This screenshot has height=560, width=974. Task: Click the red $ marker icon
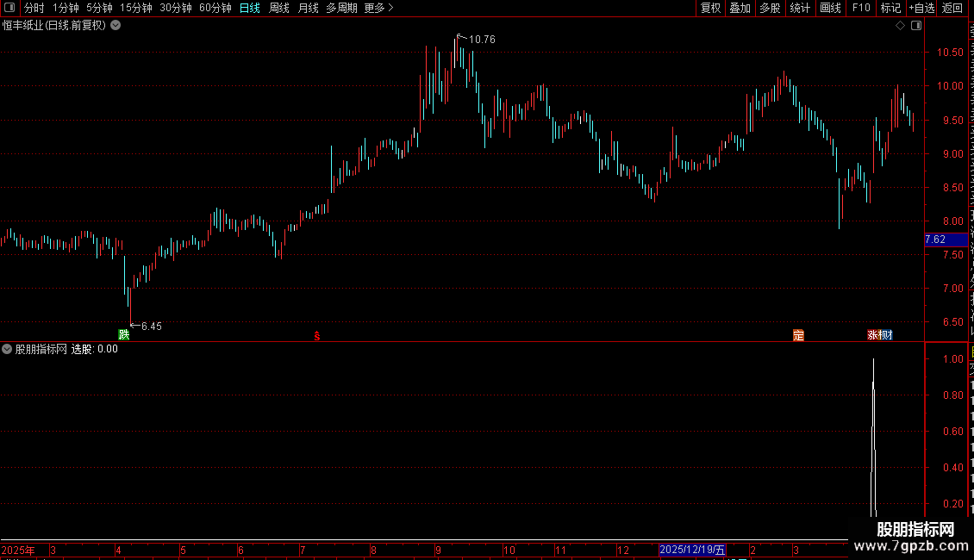point(317,336)
